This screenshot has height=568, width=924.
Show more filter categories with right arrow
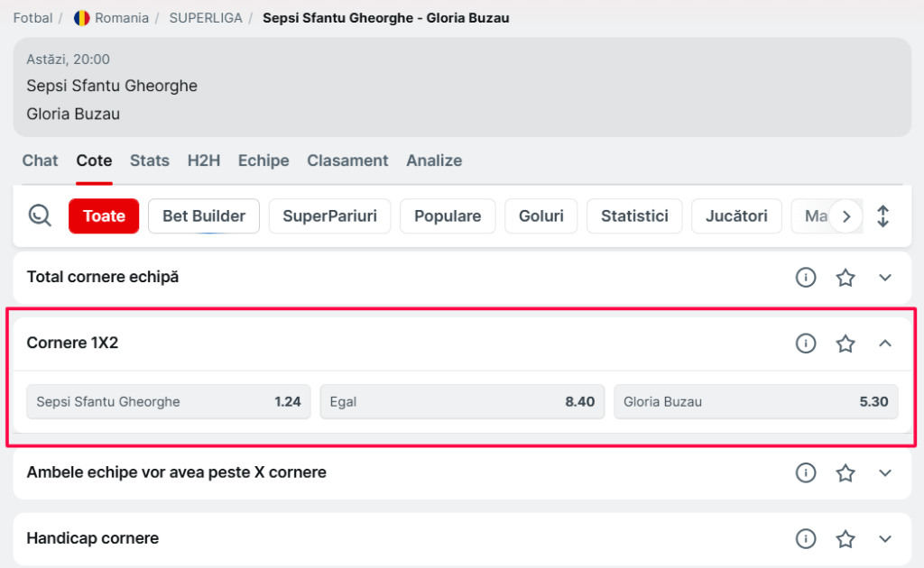pyautogui.click(x=846, y=216)
